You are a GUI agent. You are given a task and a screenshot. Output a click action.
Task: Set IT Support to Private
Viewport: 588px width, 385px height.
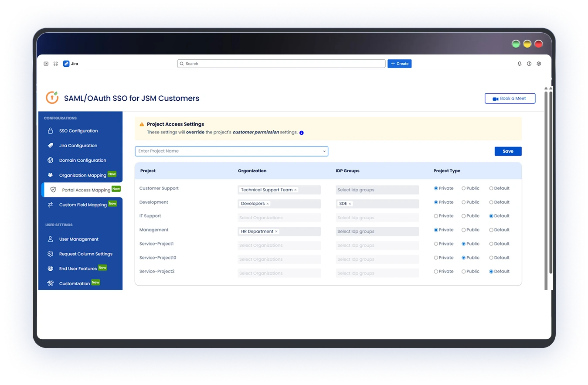coord(436,216)
